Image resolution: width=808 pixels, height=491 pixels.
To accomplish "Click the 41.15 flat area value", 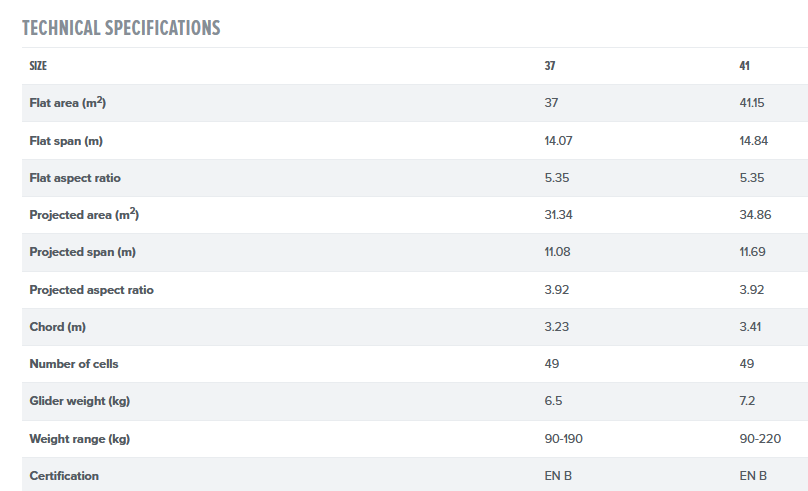I will (752, 103).
